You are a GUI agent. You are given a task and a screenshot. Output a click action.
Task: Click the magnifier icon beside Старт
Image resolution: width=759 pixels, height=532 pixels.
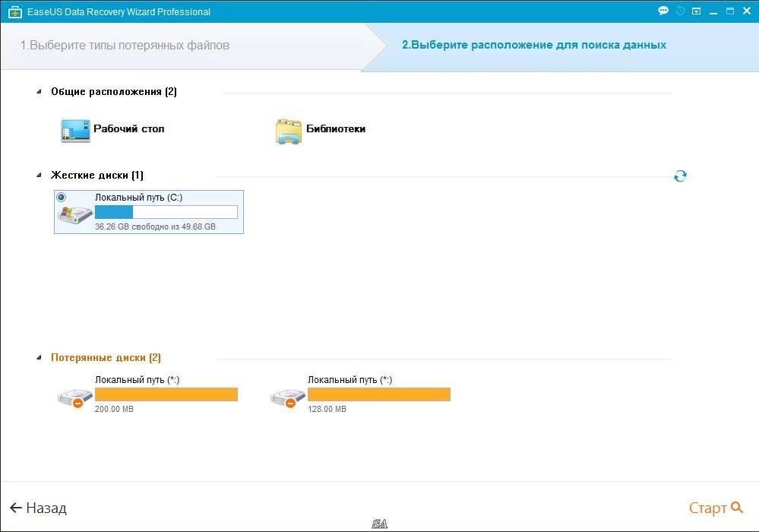pyautogui.click(x=737, y=507)
